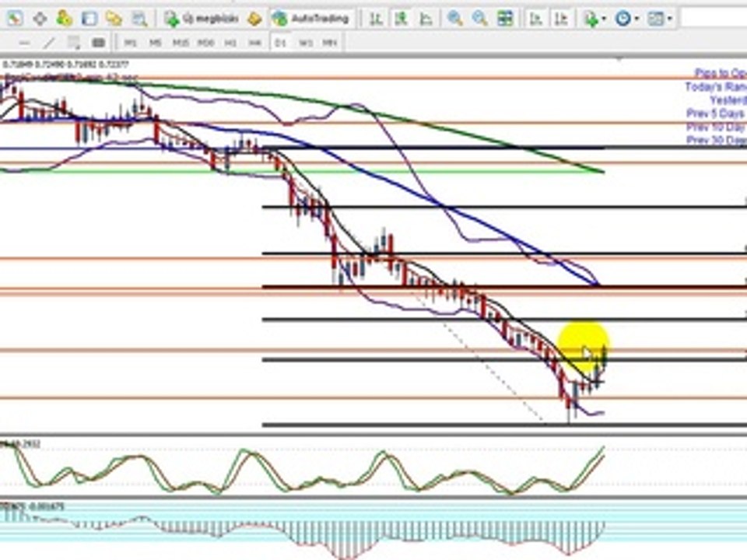The width and height of the screenshot is (747, 560).
Task: Open the Data Window crosshair icon
Action: pos(40,19)
